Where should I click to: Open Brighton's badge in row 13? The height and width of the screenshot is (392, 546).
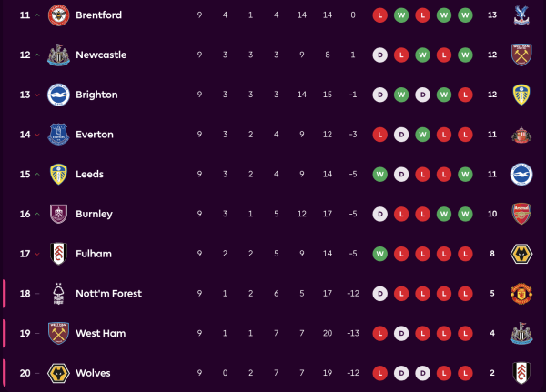coord(58,95)
